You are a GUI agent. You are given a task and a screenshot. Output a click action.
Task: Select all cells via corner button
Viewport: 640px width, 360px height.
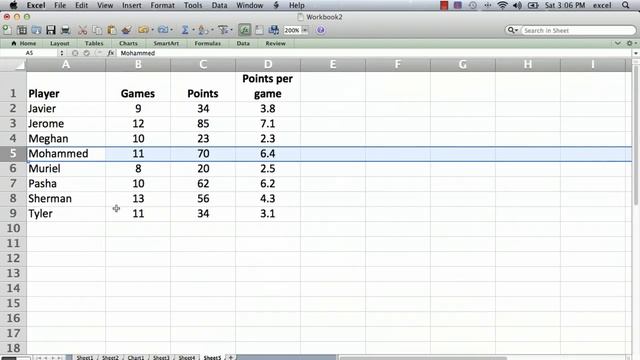pyautogui.click(x=13, y=64)
